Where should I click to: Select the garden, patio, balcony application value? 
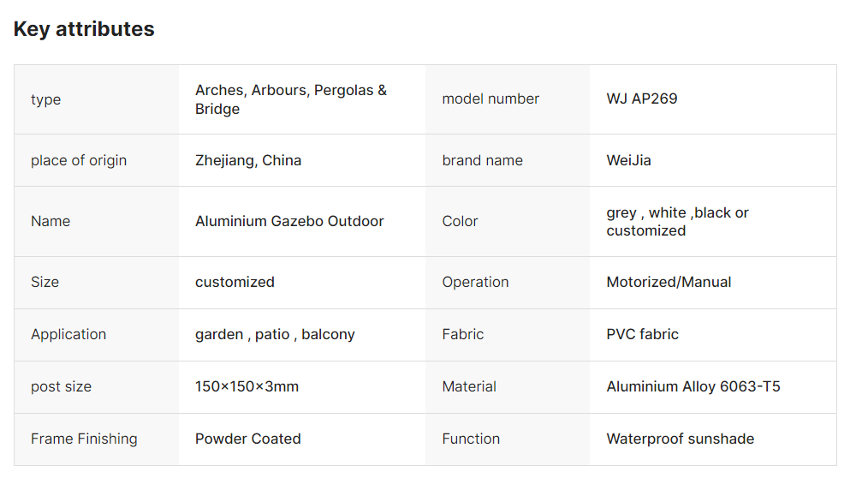[275, 334]
